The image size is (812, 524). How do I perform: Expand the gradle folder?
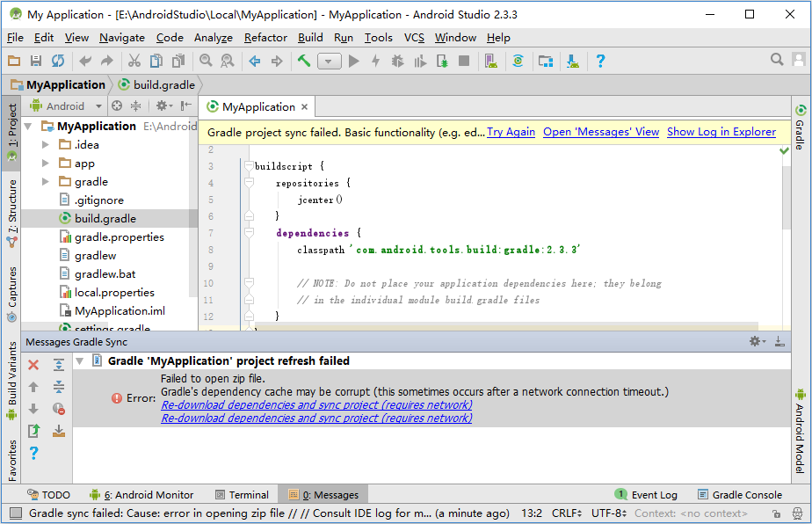pyautogui.click(x=46, y=181)
